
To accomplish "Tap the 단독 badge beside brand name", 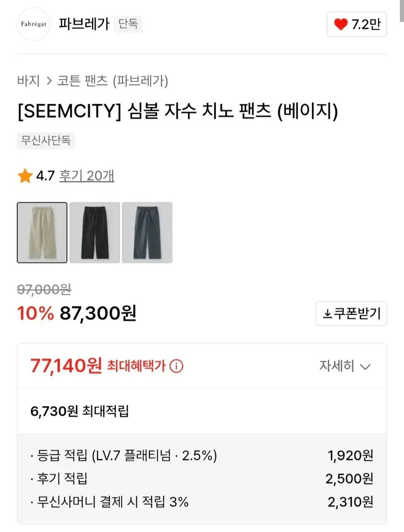I will (128, 24).
